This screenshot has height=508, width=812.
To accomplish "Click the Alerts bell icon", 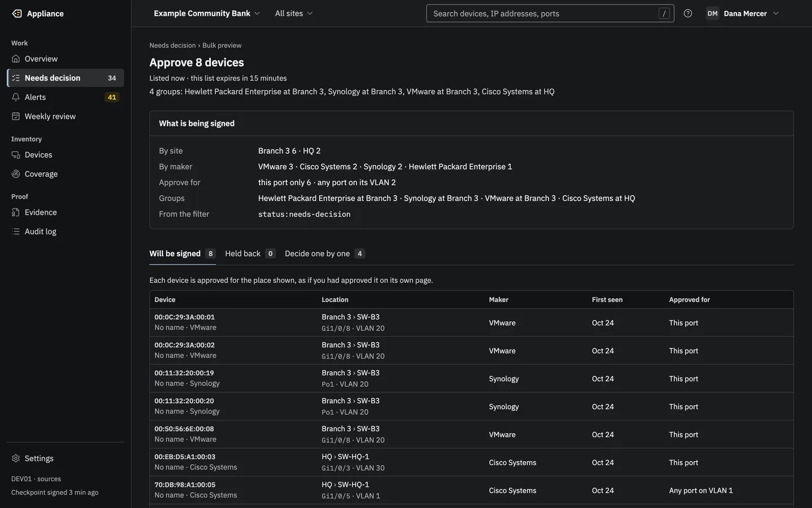I will (x=16, y=97).
